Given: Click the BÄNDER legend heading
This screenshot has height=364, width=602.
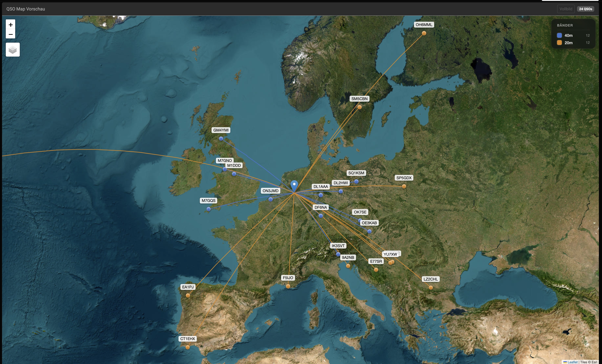Looking at the screenshot, I should (x=565, y=25).
